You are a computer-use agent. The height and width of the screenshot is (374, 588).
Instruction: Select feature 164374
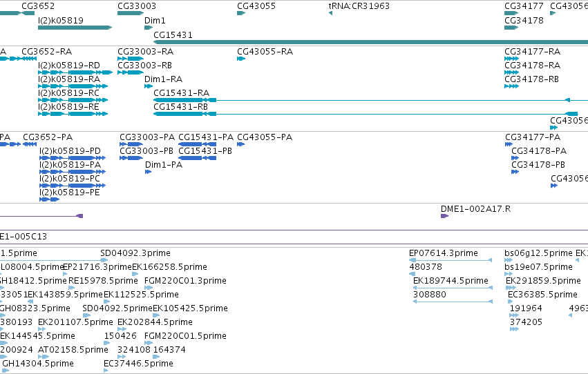click(156, 357)
